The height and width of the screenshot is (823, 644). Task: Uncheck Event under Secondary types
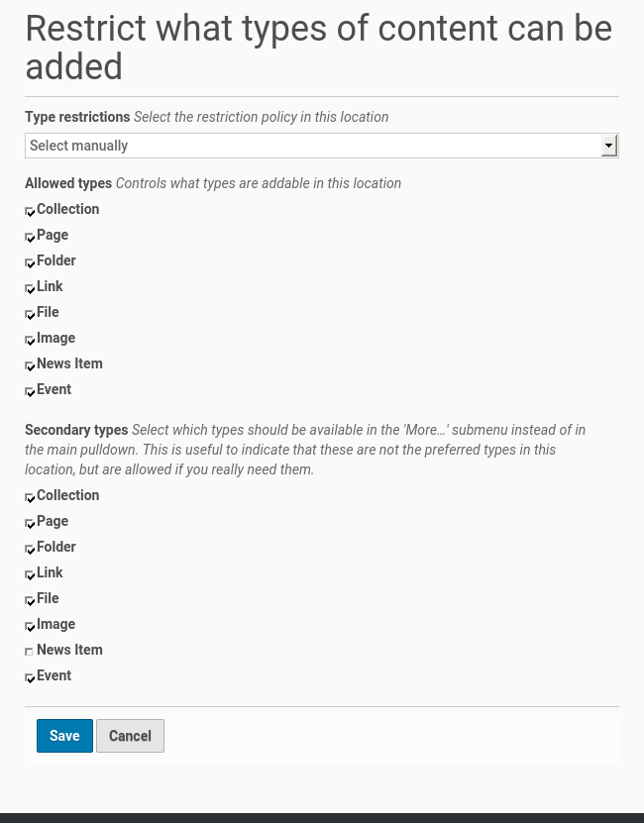pyautogui.click(x=30, y=677)
